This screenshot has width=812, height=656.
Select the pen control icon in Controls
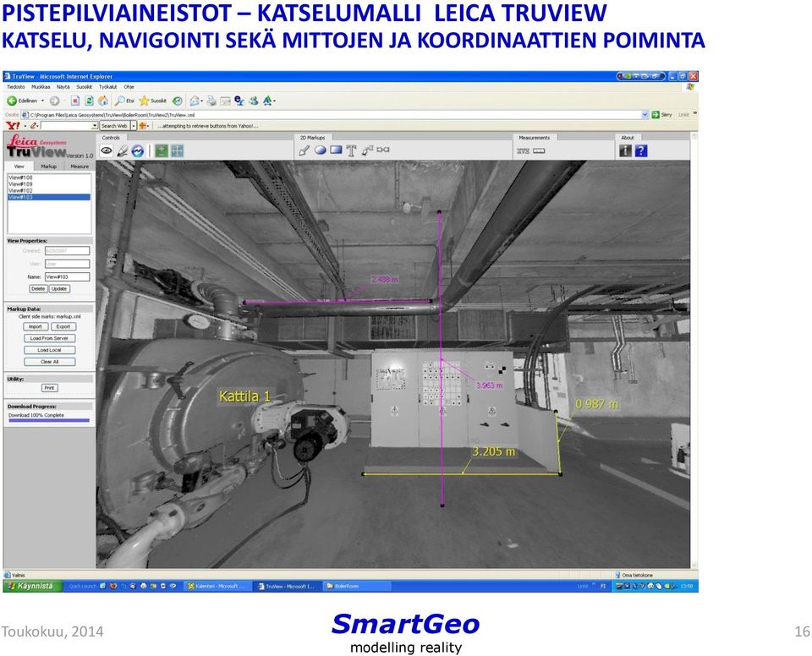click(122, 150)
